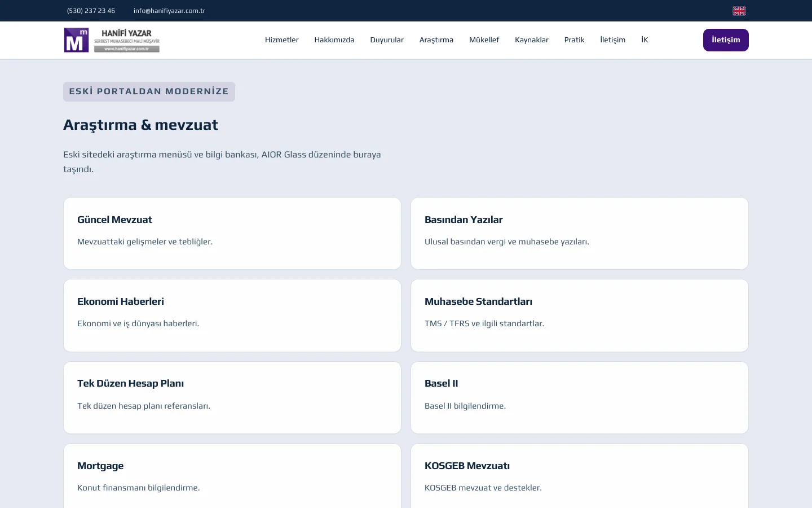The width and height of the screenshot is (812, 508).
Task: Click the 'Konut finansmanı bilgilendirme.' text
Action: tap(139, 488)
